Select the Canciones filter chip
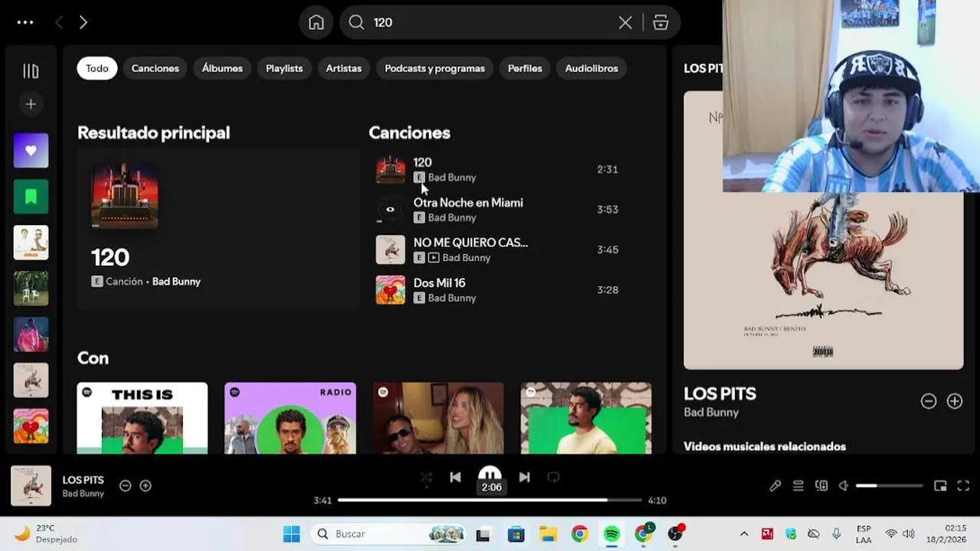980x551 pixels. point(155,68)
